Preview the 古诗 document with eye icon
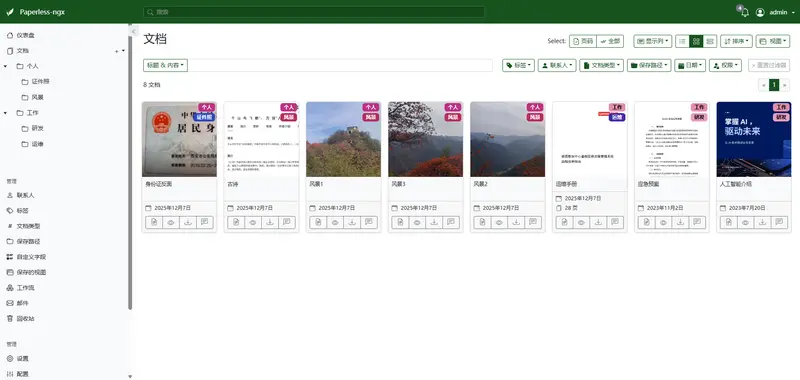800x380 pixels. click(253, 222)
